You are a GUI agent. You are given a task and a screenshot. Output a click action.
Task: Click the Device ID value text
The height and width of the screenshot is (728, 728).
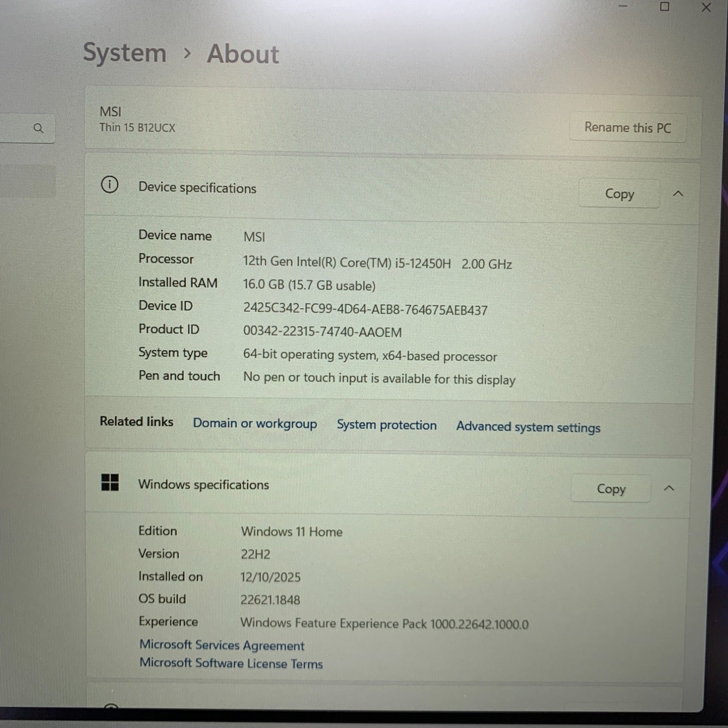365,310
